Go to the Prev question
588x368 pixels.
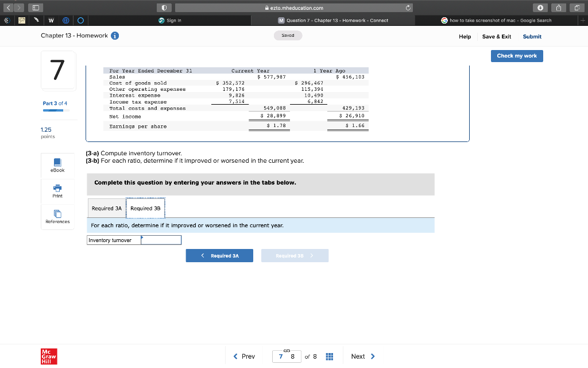[244, 356]
